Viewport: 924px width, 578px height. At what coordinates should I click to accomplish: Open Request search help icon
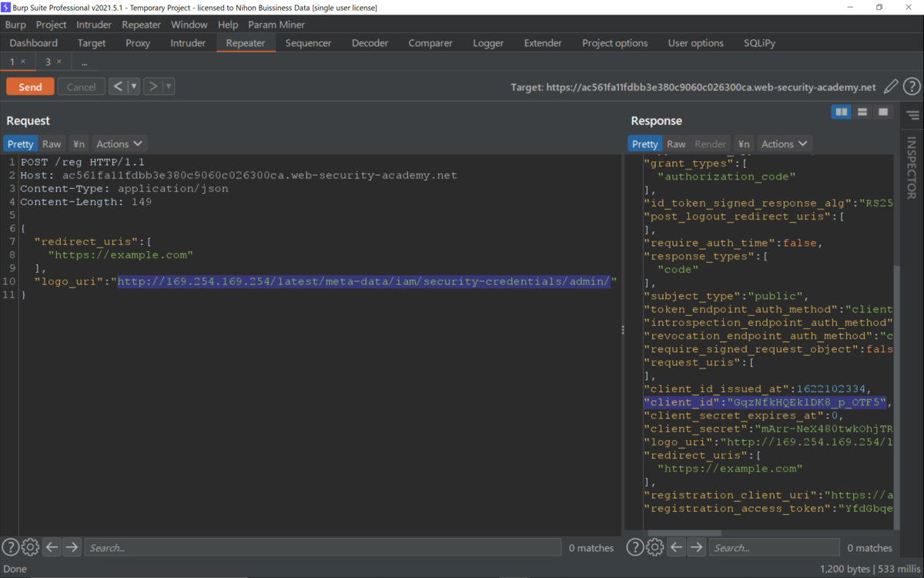tap(10, 547)
